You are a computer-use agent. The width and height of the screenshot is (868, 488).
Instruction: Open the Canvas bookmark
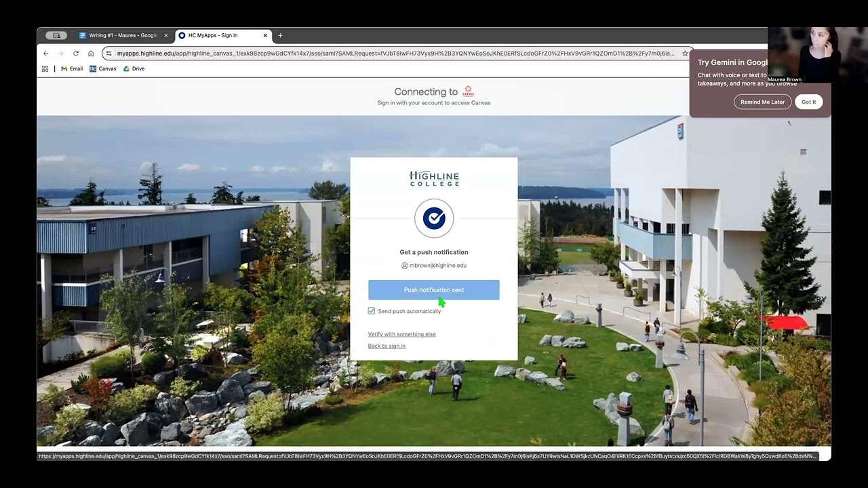coord(103,68)
